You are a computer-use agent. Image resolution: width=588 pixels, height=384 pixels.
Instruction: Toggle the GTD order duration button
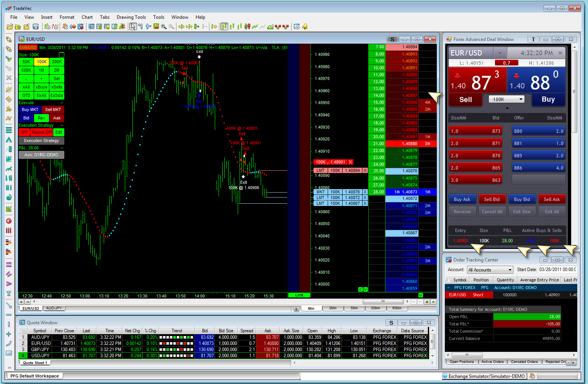tap(26, 95)
